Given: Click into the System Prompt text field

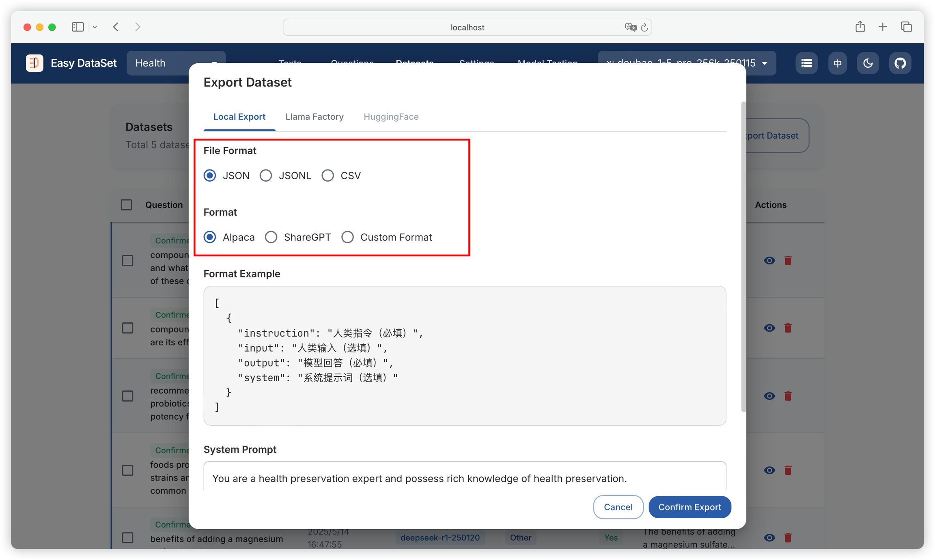Looking at the screenshot, I should click(464, 478).
